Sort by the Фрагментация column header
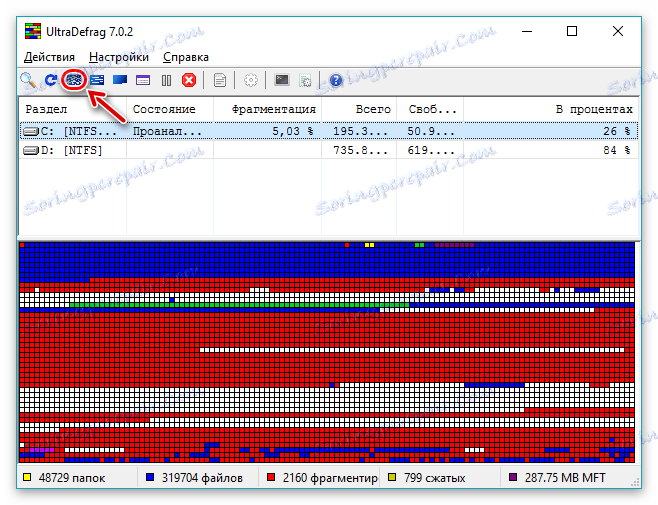 (x=267, y=109)
